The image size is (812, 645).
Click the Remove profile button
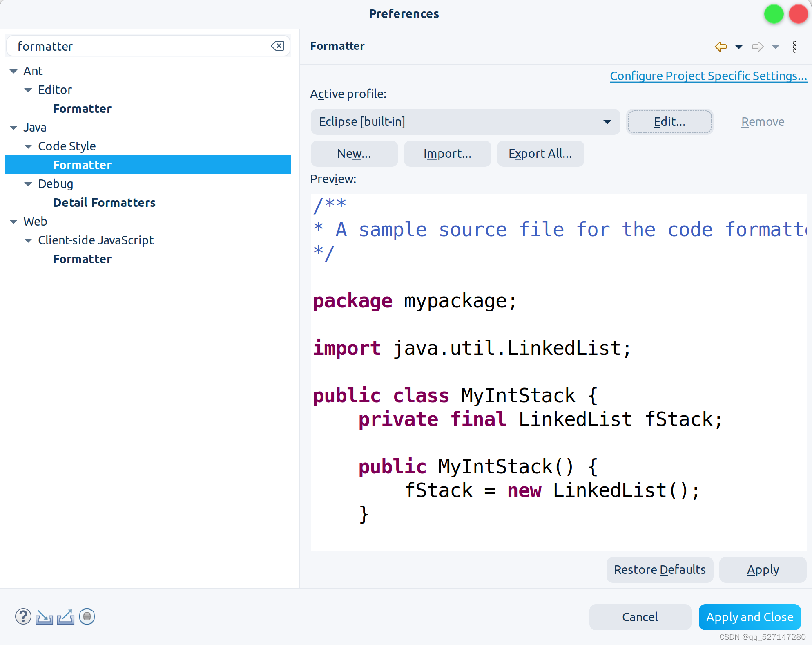(x=763, y=122)
